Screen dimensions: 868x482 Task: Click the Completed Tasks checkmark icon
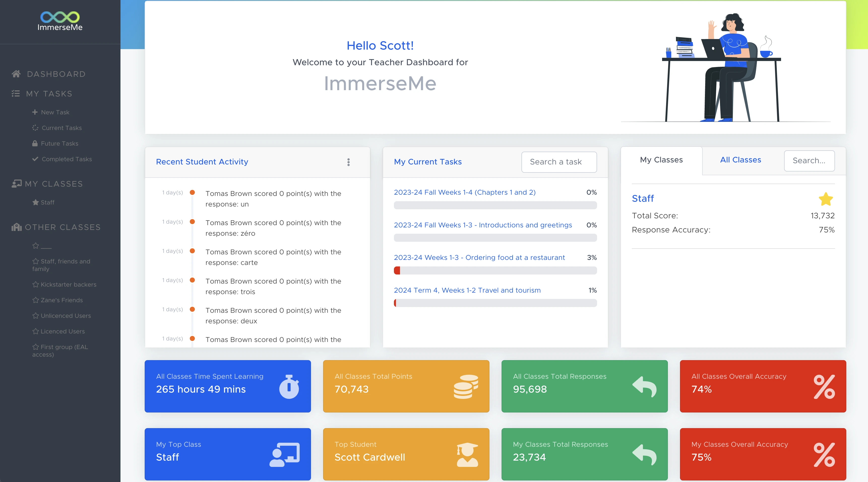pyautogui.click(x=35, y=159)
